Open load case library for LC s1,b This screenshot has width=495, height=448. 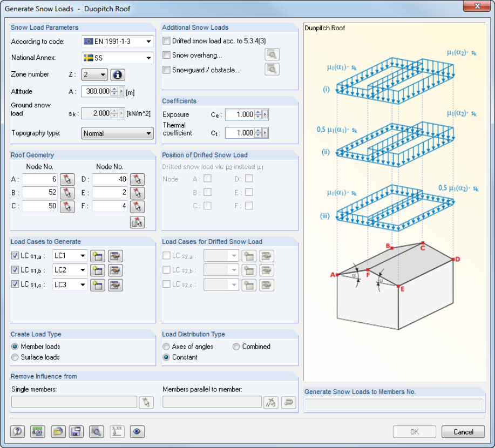pos(115,270)
